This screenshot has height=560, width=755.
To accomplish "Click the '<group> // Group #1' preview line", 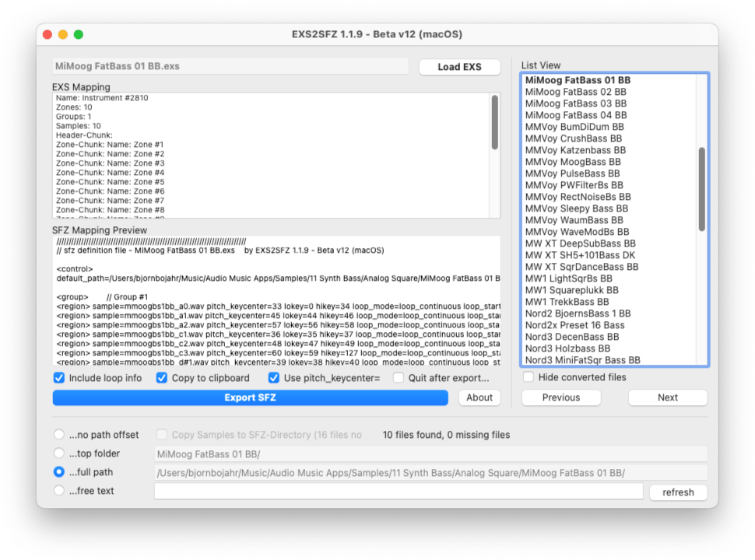I will tap(102, 297).
